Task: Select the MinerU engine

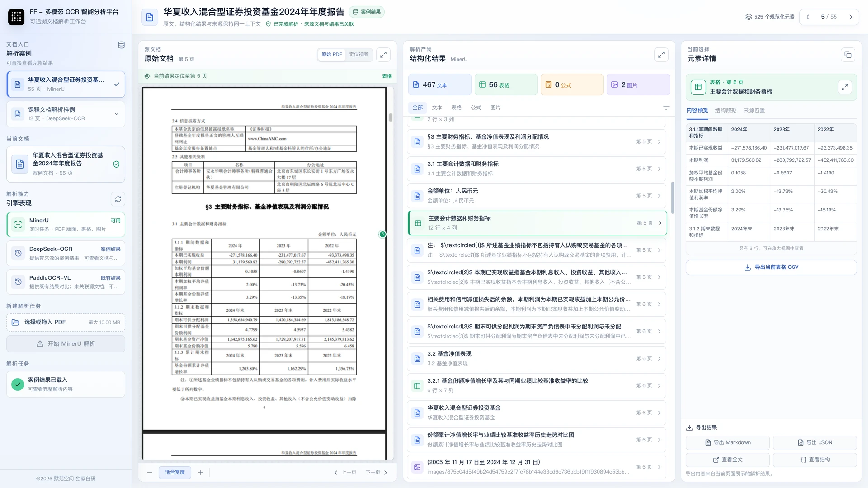Action: (x=66, y=225)
